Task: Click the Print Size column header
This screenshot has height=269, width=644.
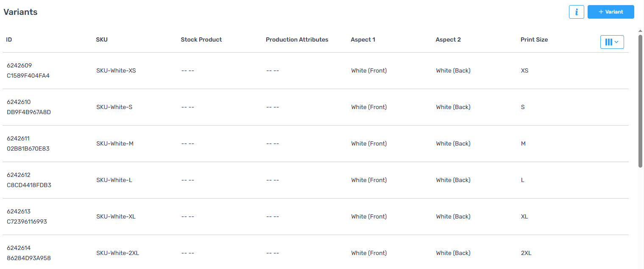Action: click(534, 39)
